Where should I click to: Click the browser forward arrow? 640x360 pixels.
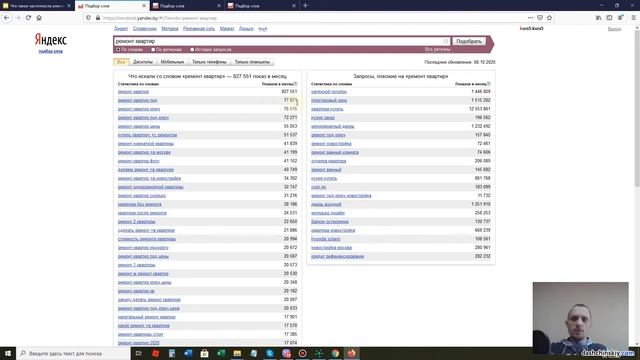pos(18,18)
